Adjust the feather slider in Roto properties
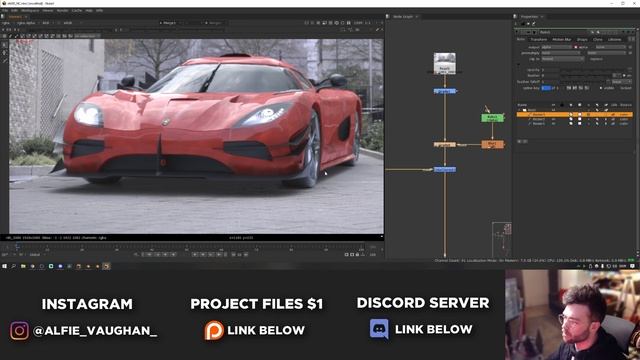Image resolution: width=640 pixels, height=360 pixels. pyautogui.click(x=586, y=76)
